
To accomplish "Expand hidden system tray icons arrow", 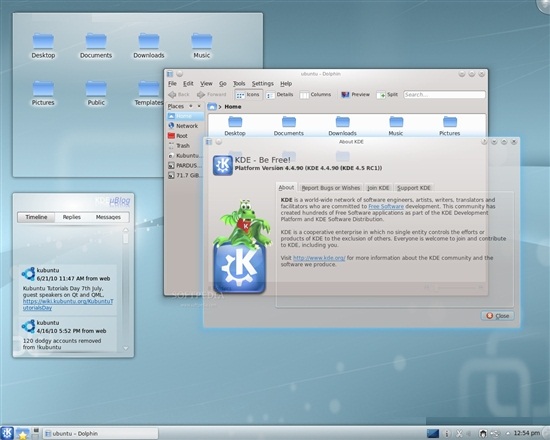I will click(x=507, y=434).
